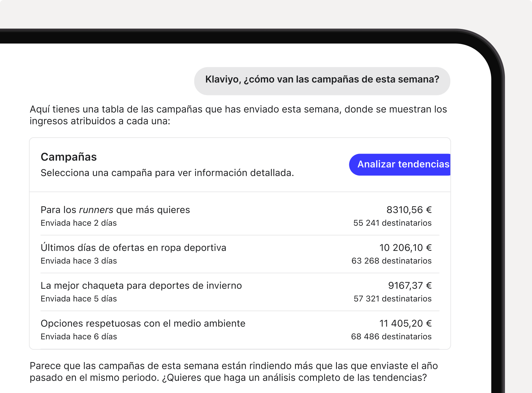Image resolution: width=532 pixels, height=393 pixels.
Task: Click the closing question about análisis de tendencias
Action: point(294,378)
